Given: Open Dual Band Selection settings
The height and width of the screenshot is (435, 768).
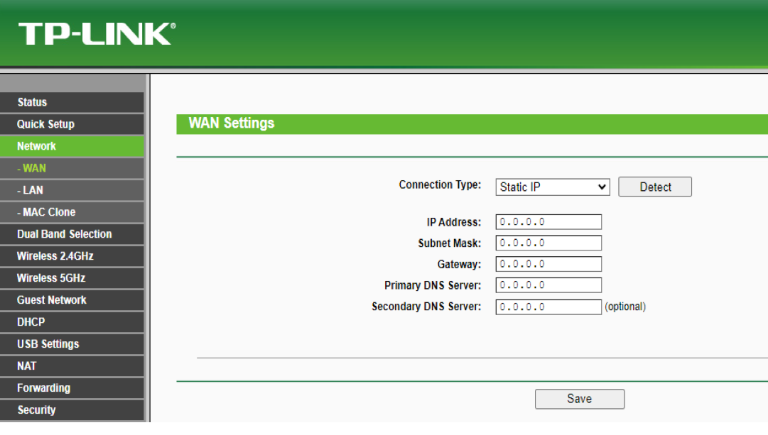Looking at the screenshot, I should (x=72, y=234).
